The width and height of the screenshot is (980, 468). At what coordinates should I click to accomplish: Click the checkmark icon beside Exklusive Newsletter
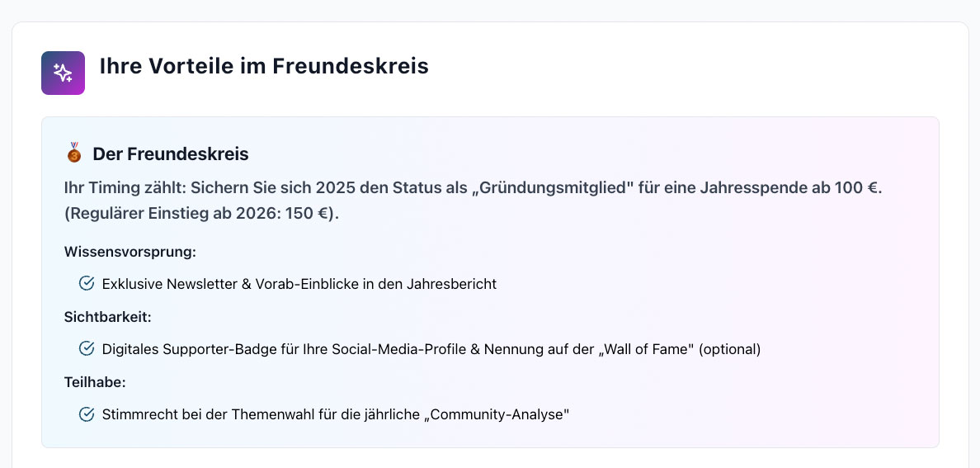point(87,283)
